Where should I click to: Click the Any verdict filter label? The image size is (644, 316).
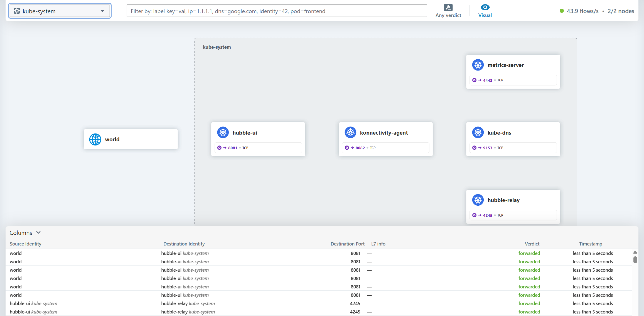(448, 15)
